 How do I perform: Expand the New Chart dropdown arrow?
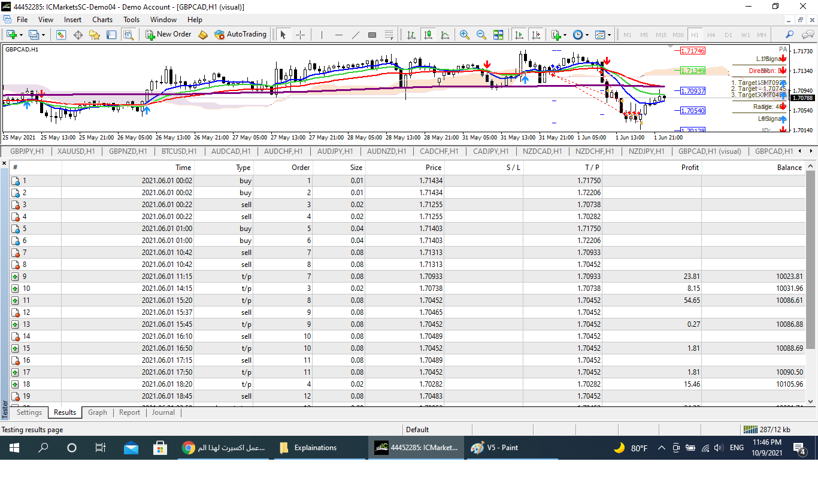22,35
